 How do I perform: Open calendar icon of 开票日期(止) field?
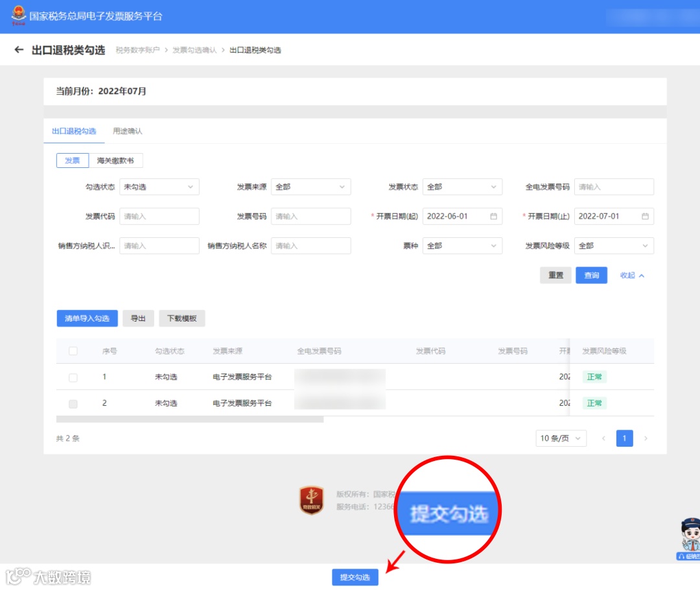(645, 216)
